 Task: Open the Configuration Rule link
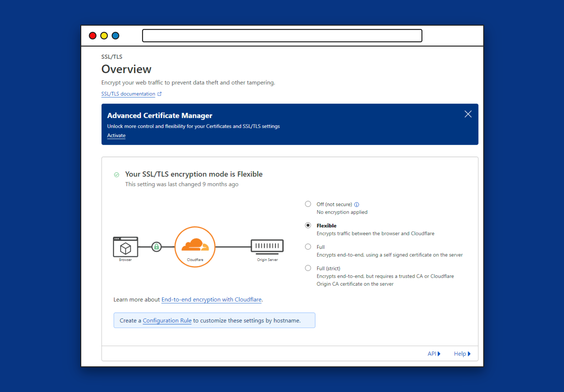pyautogui.click(x=167, y=320)
